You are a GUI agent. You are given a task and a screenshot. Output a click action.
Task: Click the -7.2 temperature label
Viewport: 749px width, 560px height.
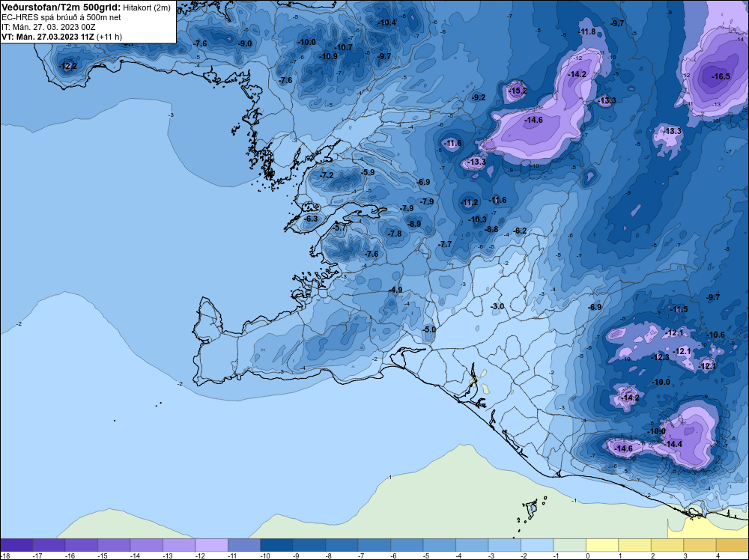coord(327,176)
